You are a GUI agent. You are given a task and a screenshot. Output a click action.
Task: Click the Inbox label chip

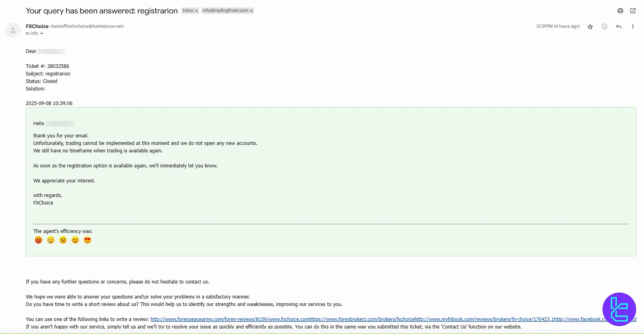coord(188,11)
